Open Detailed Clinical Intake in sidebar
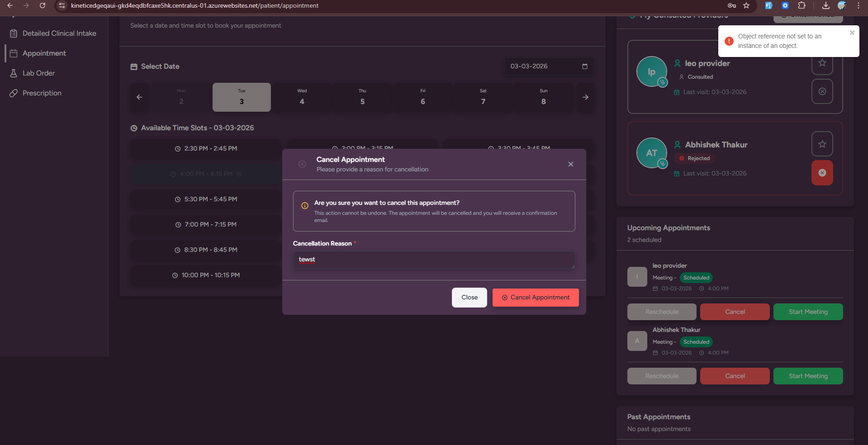Viewport: 868px width, 445px height. tap(59, 33)
